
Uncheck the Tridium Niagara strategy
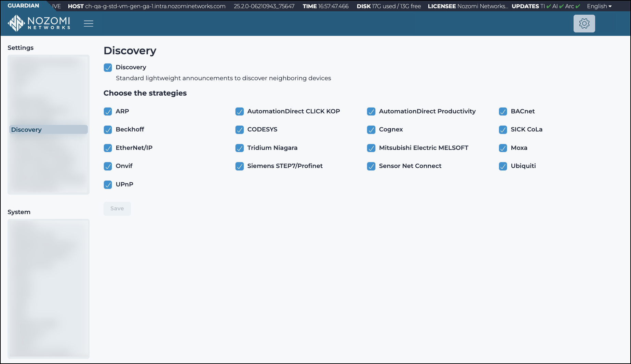pyautogui.click(x=240, y=148)
